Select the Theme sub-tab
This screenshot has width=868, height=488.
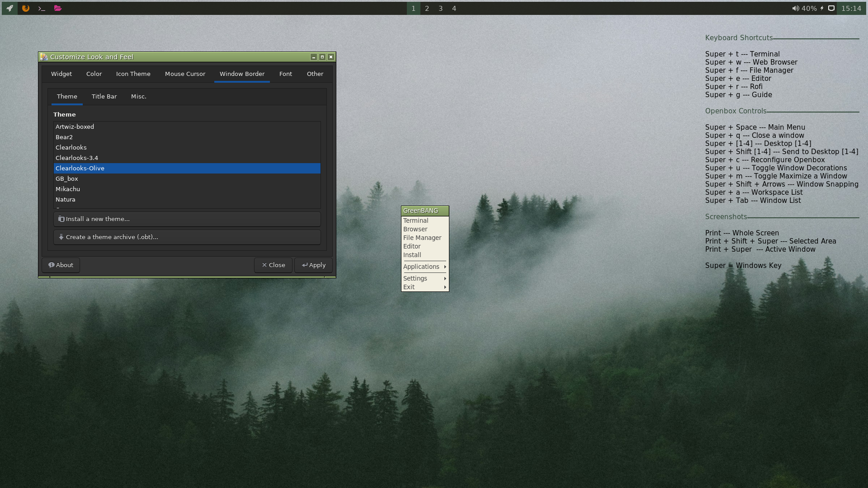click(67, 96)
